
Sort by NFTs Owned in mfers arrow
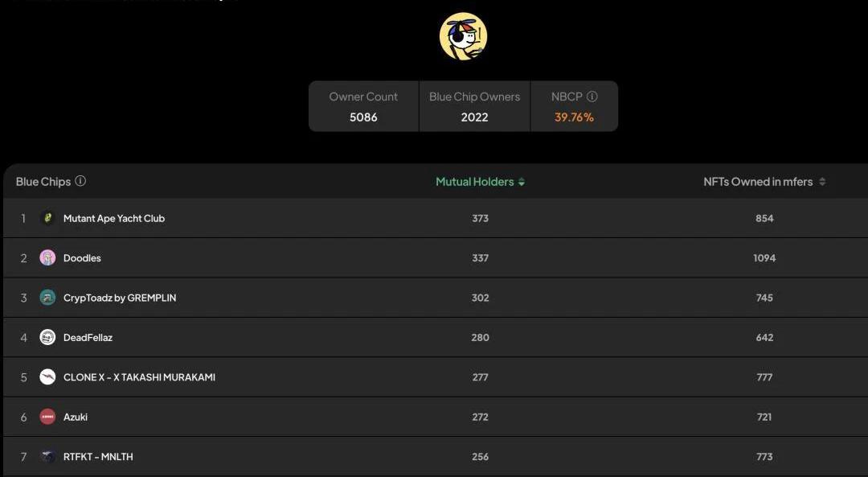(822, 182)
